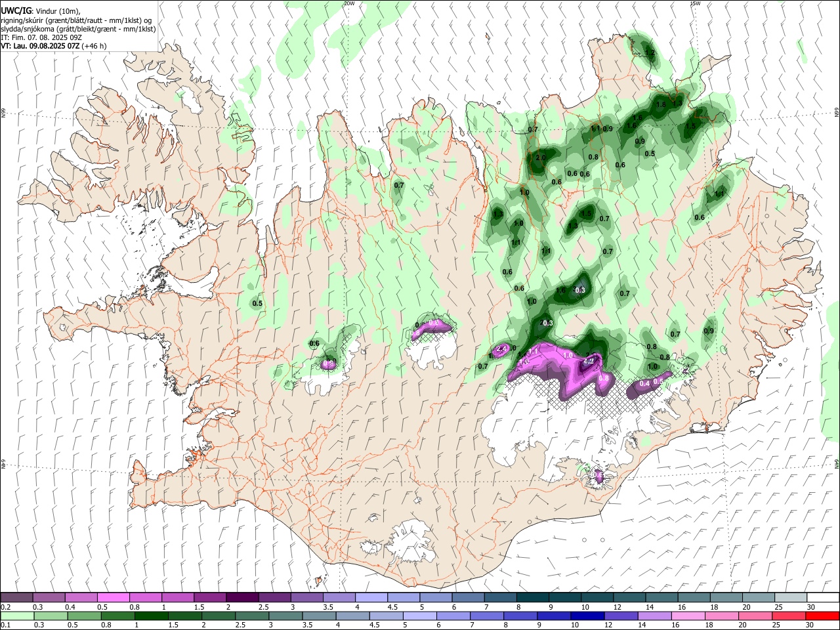The image size is (840, 630).
Task: Click the periwinkle 6–7 rain swatch
Action: tap(453, 616)
